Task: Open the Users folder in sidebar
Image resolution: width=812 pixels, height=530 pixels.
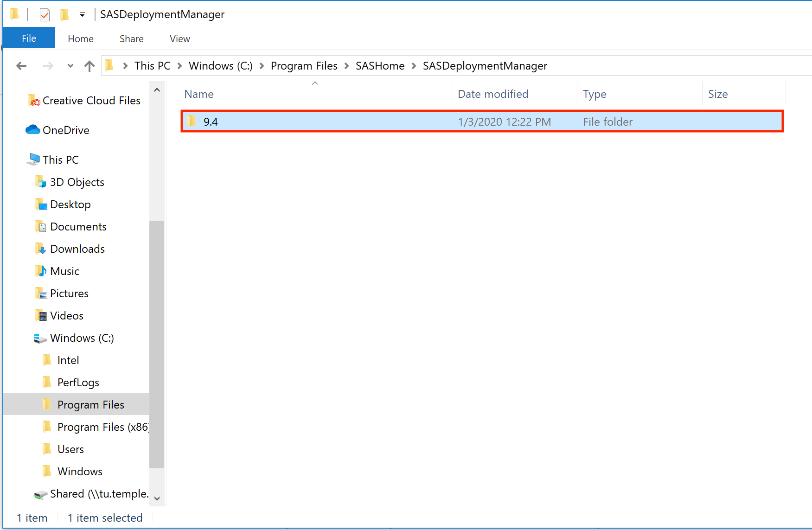Action: point(70,449)
